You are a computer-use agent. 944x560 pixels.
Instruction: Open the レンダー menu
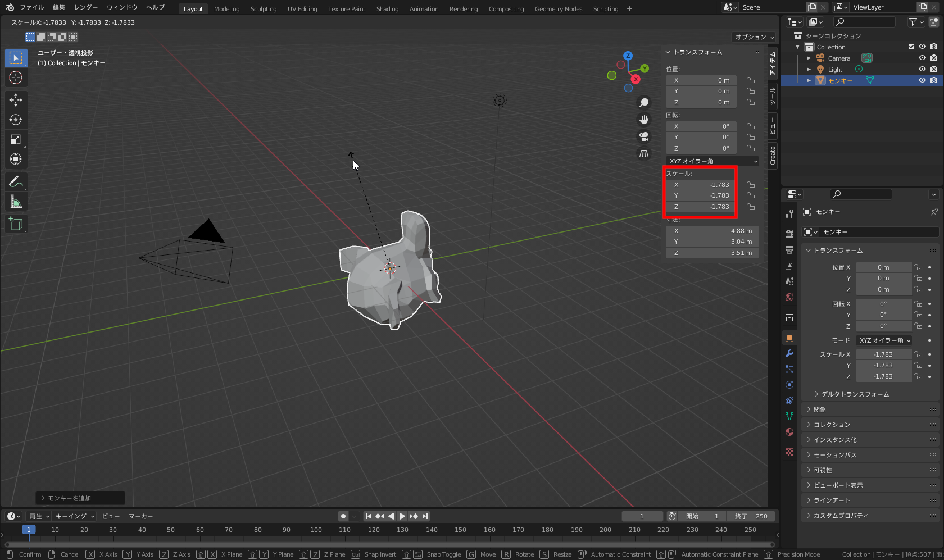(x=86, y=7)
